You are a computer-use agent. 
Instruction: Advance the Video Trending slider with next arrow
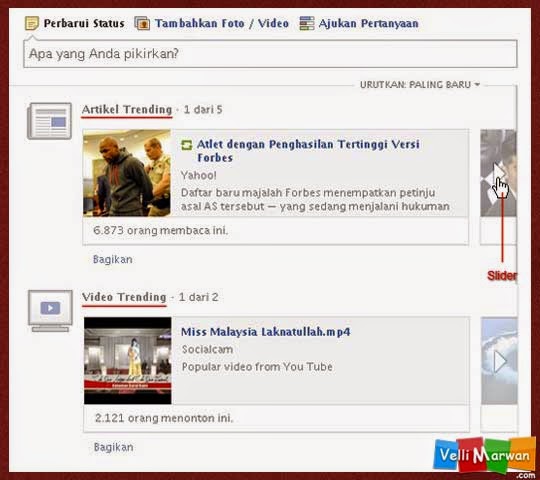[x=500, y=361]
